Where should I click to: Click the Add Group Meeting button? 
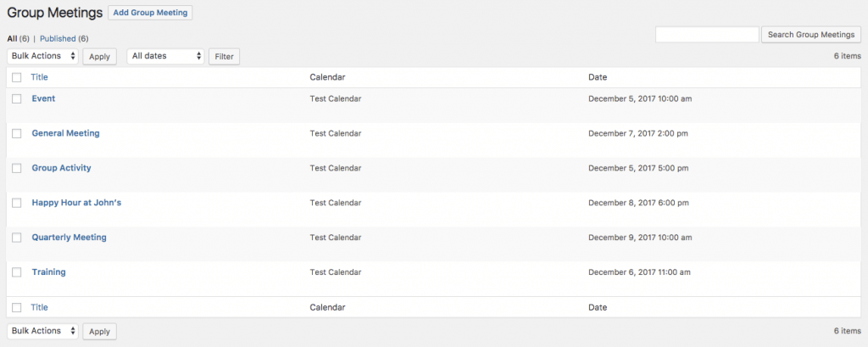pyautogui.click(x=150, y=13)
